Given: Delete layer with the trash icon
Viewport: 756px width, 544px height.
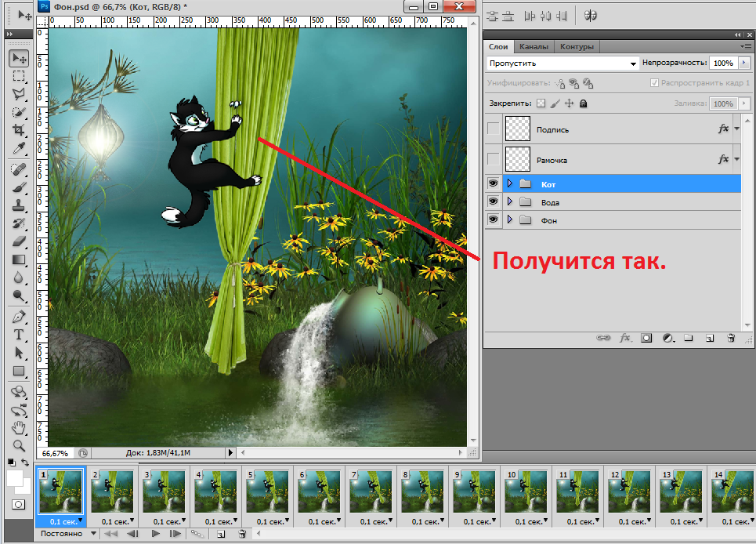Looking at the screenshot, I should [730, 339].
